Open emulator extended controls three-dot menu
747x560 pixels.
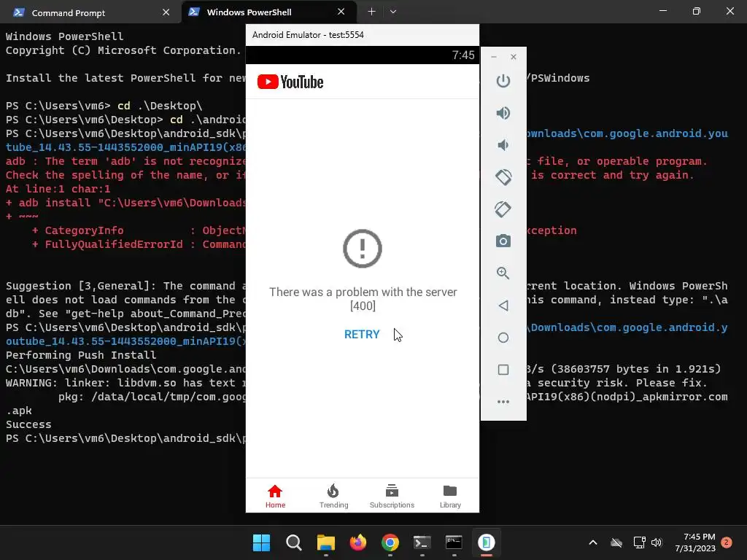click(x=503, y=402)
